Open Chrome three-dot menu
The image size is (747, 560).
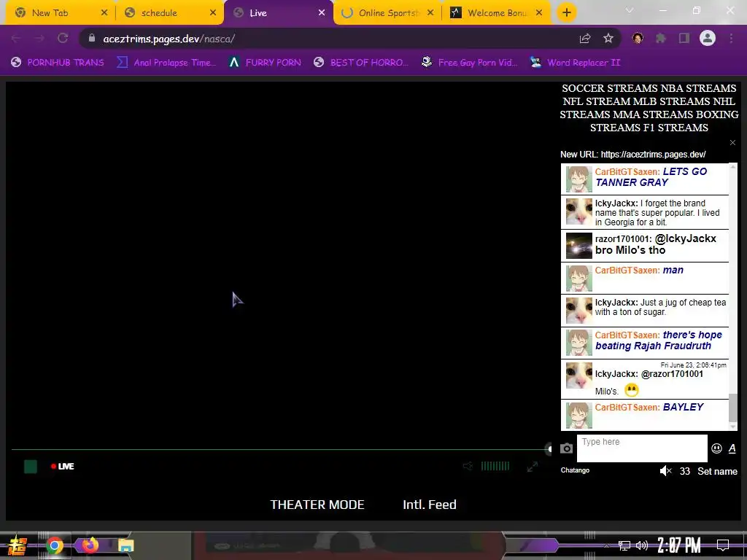[x=731, y=39]
